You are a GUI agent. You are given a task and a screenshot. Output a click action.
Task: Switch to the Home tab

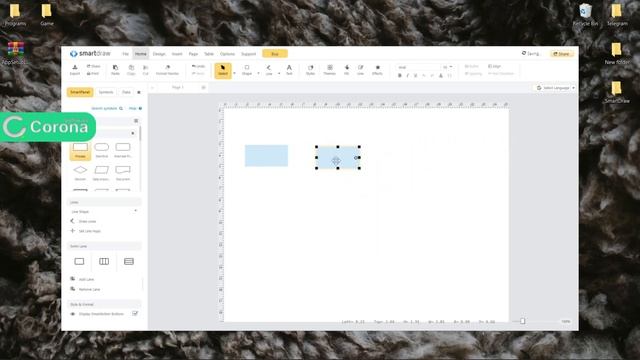coord(140,54)
